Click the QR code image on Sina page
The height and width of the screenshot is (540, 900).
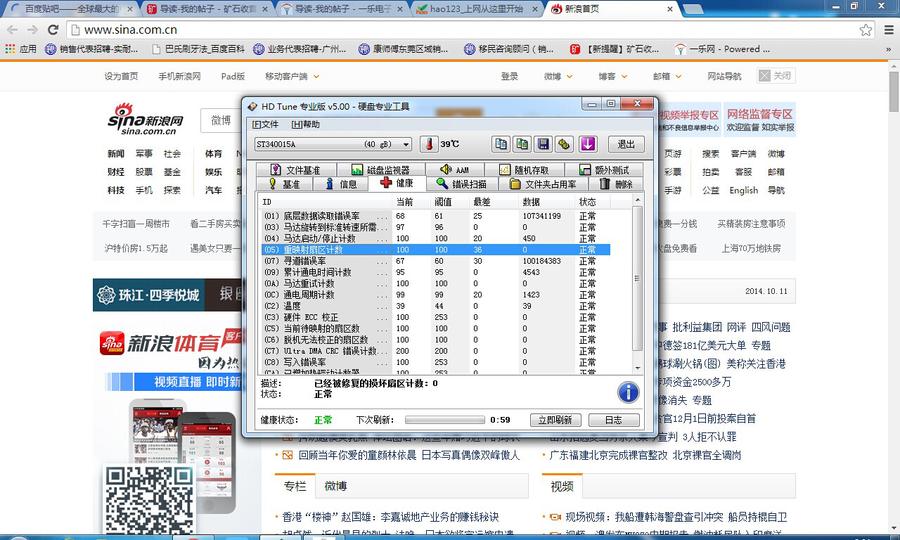pyautogui.click(x=149, y=499)
